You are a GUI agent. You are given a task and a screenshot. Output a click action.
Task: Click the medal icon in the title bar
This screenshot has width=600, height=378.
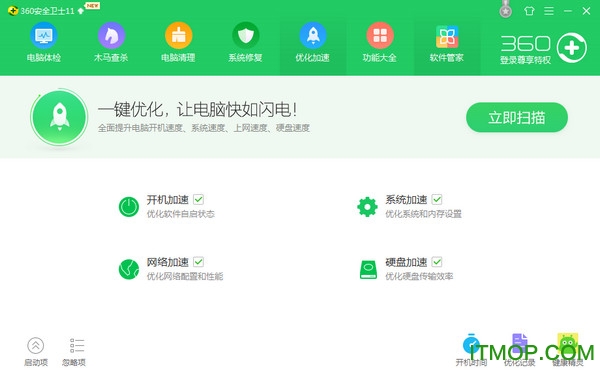point(506,9)
